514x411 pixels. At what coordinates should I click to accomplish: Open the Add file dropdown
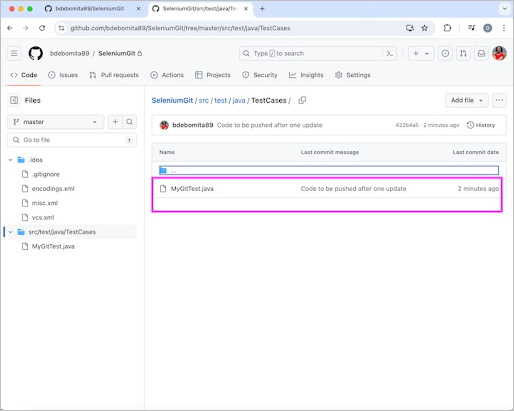click(x=467, y=100)
